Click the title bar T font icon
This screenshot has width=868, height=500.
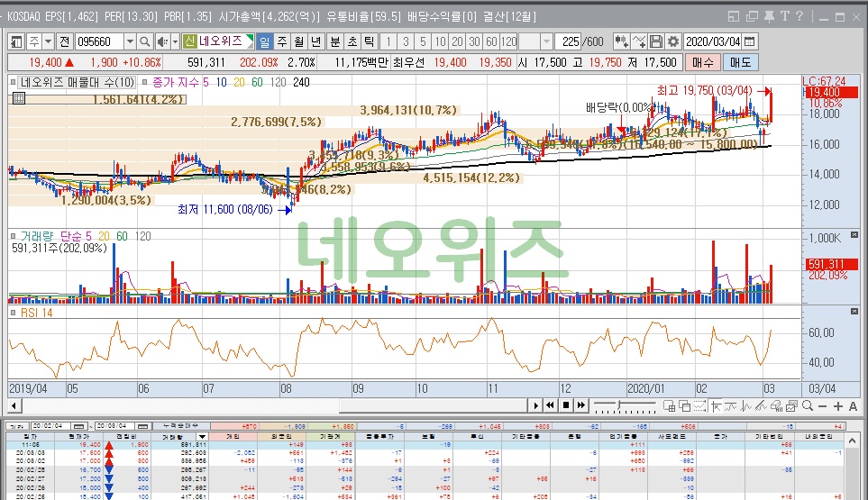[784, 16]
